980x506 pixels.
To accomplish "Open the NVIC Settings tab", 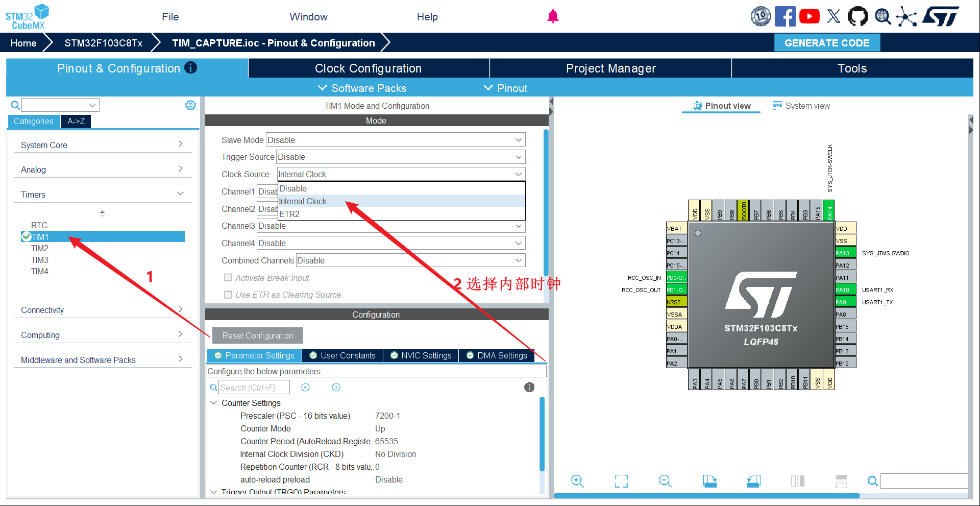I will point(421,355).
